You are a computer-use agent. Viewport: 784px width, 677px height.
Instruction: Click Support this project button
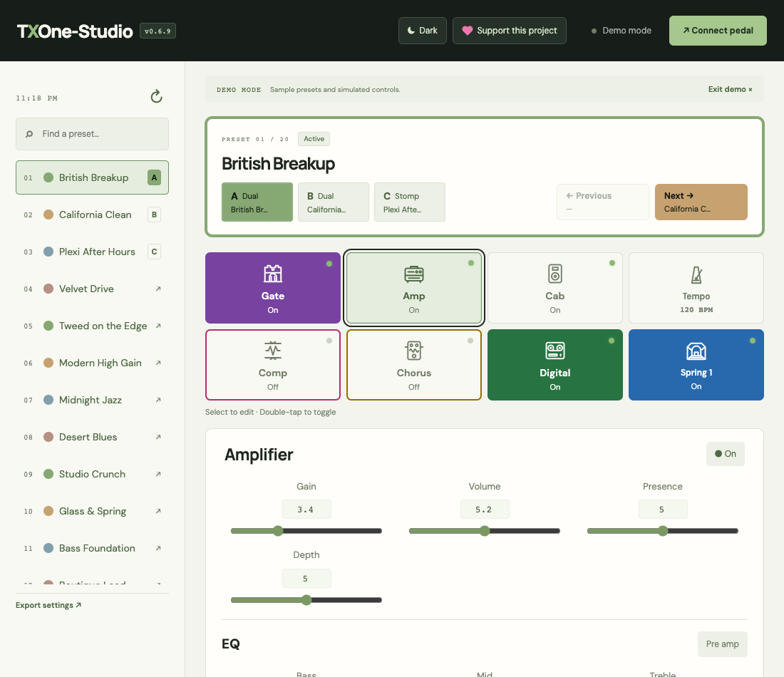(x=510, y=31)
